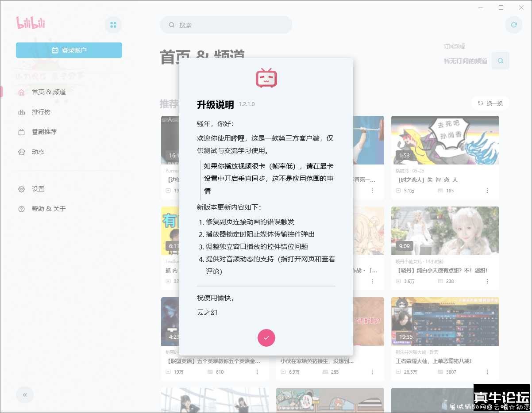Click uploader text 指法芬芳张大仙 · 昨天
The height and width of the screenshot is (413, 532).
tap(417, 352)
